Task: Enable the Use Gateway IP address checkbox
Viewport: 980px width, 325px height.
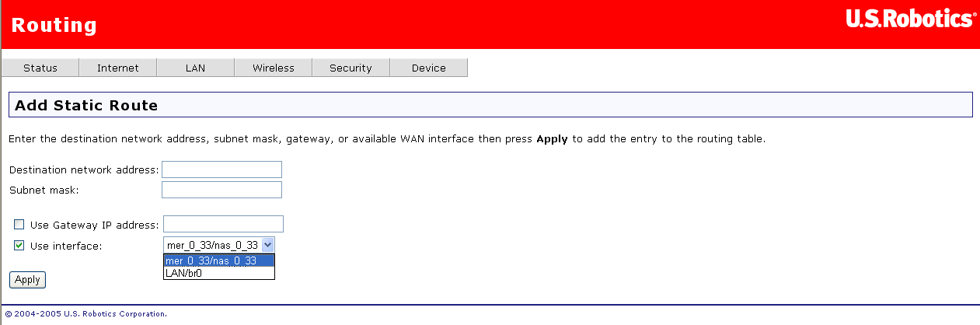Action: [x=19, y=225]
